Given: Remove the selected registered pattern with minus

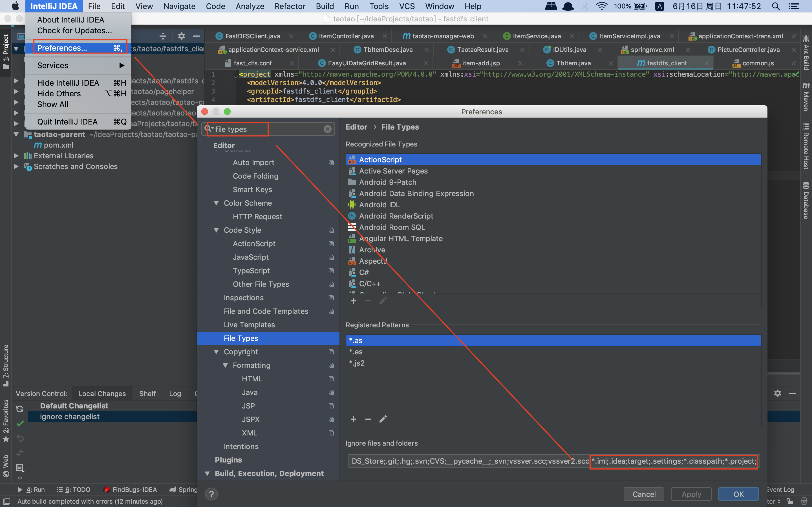Looking at the screenshot, I should 368,419.
